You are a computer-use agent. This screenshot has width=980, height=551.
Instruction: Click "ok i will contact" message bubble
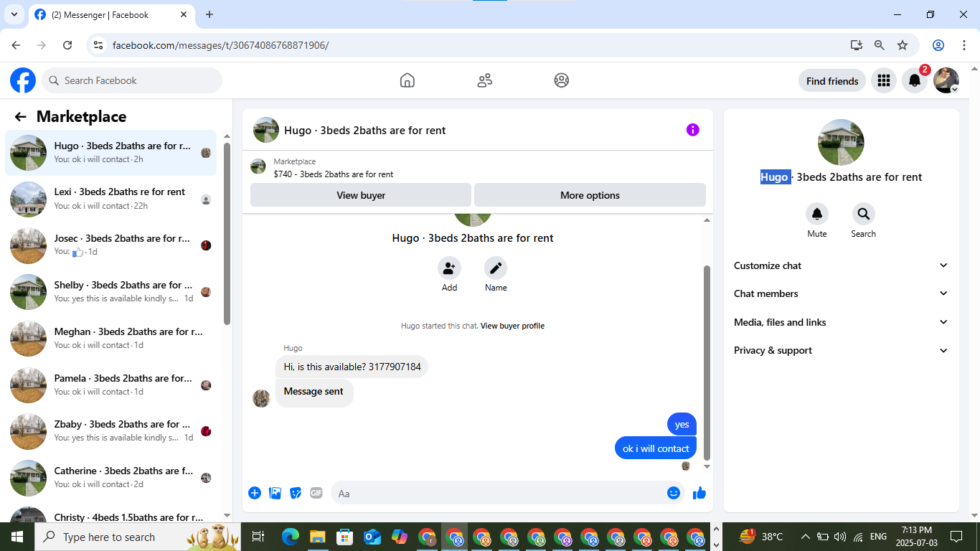click(656, 448)
